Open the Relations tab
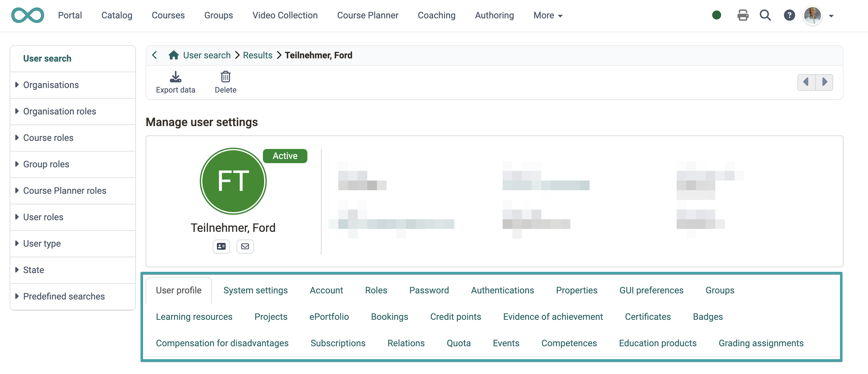 (x=406, y=343)
